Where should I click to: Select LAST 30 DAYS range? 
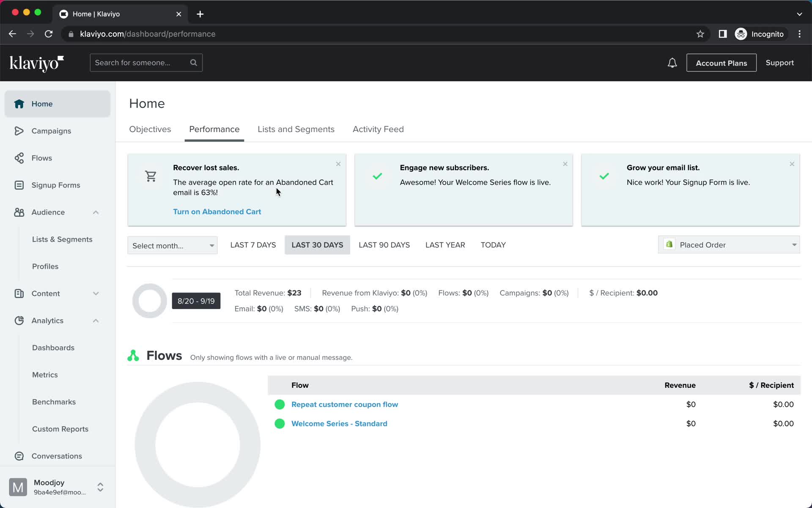coord(317,245)
